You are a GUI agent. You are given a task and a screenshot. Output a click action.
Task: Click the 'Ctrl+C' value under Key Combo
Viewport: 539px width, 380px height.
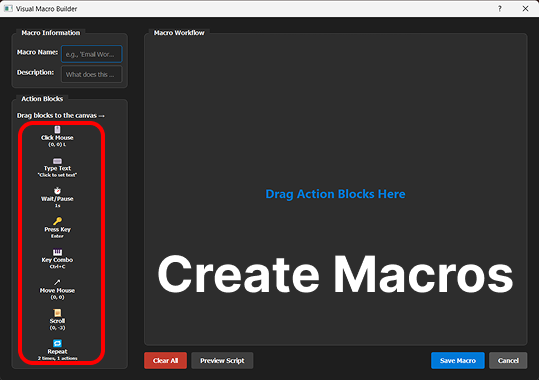(x=57, y=267)
